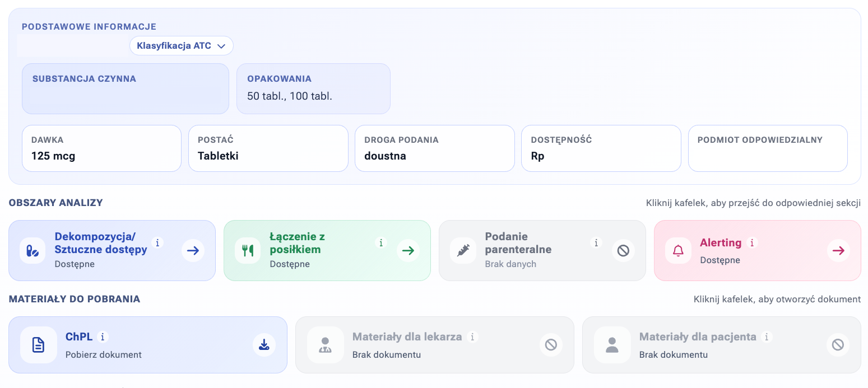Image resolution: width=868 pixels, height=388 pixels.
Task: Click the arrow on Dekompozycja/Sztuczne dostępy tile
Action: coord(193,251)
